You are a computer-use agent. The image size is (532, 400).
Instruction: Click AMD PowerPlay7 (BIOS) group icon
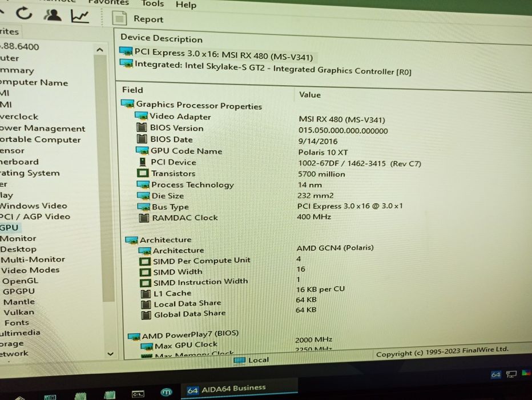point(134,336)
